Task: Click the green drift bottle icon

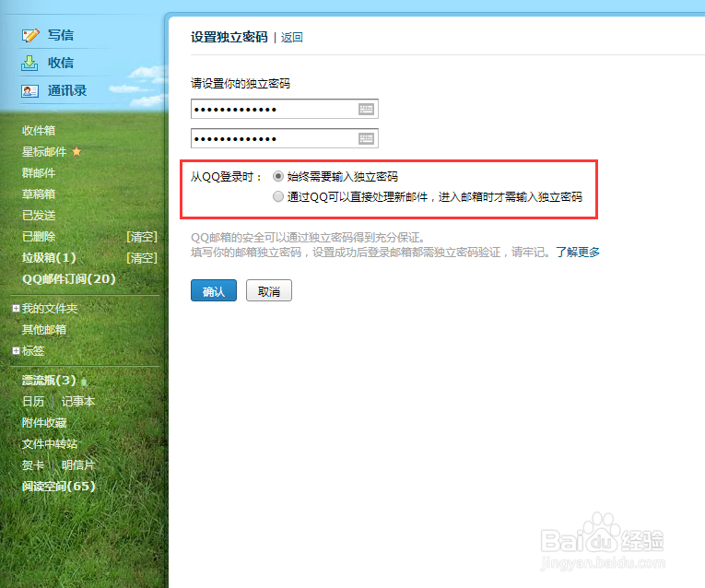Action: coord(84,382)
